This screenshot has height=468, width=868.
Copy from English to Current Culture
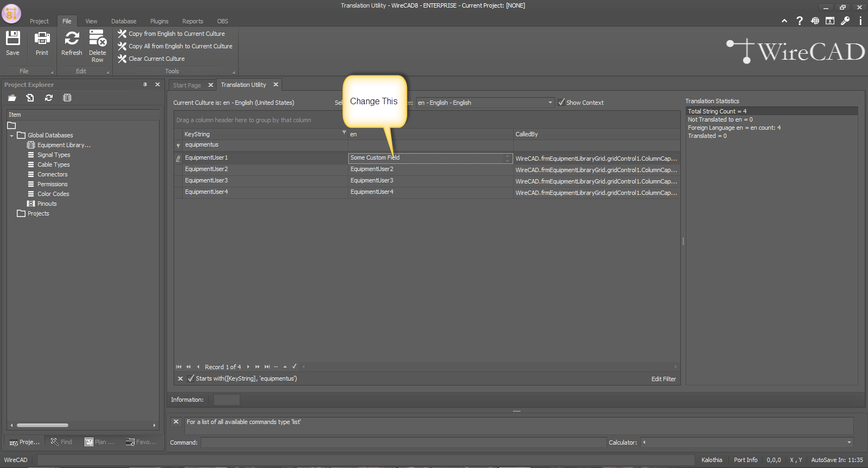click(171, 34)
